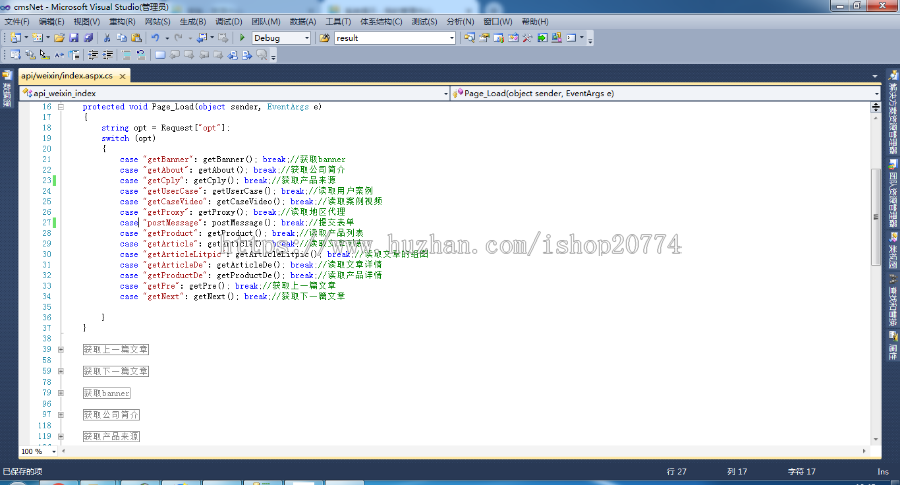Click the Open File folder icon
The height and width of the screenshot is (485, 900).
point(59,38)
